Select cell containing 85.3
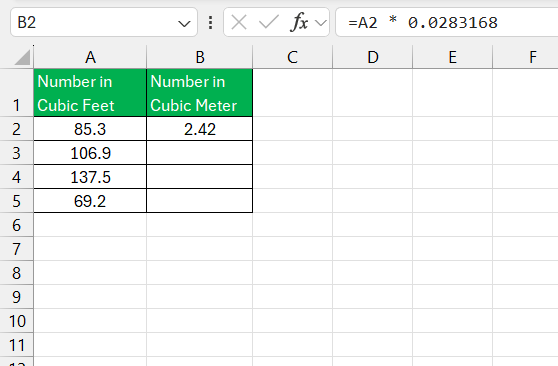Screen dimensions: 558x366 (90, 129)
